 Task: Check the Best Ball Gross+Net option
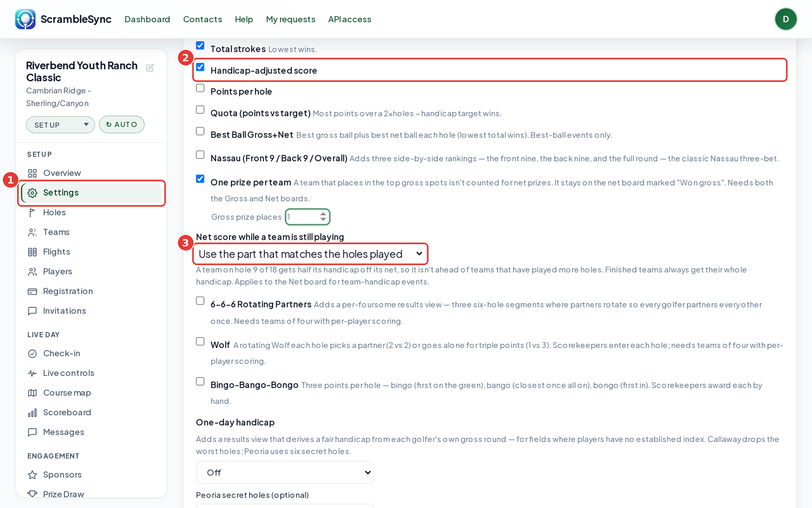coord(200,132)
